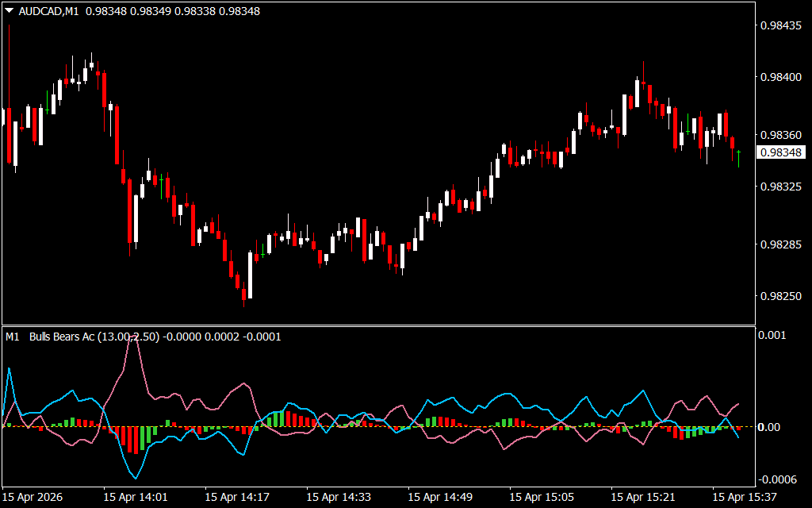Click the 15 Apr 15:37 time marker
Screen dimensions: 812x508
(745, 497)
